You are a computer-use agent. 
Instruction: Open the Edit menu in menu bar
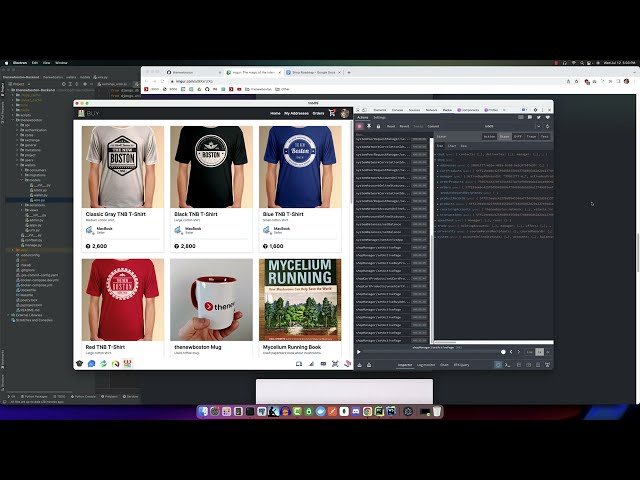tap(35, 63)
